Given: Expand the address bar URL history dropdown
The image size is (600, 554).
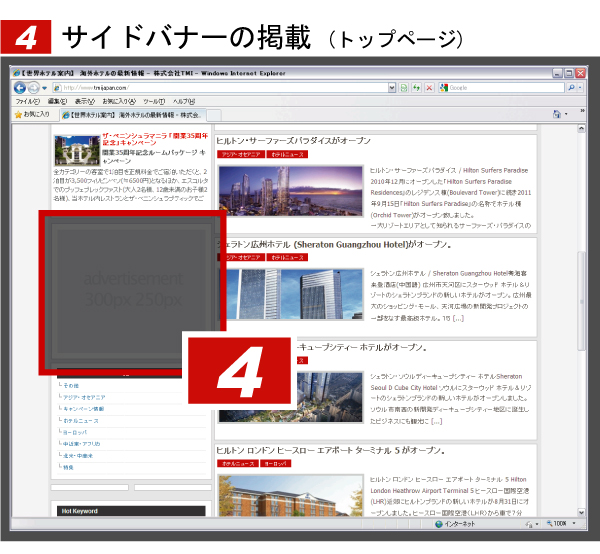Looking at the screenshot, I should pos(392,88).
